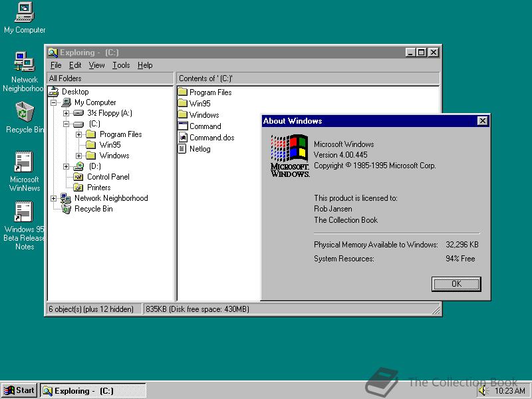This screenshot has width=532, height=399.
Task: Click the Start button
Action: click(19, 391)
